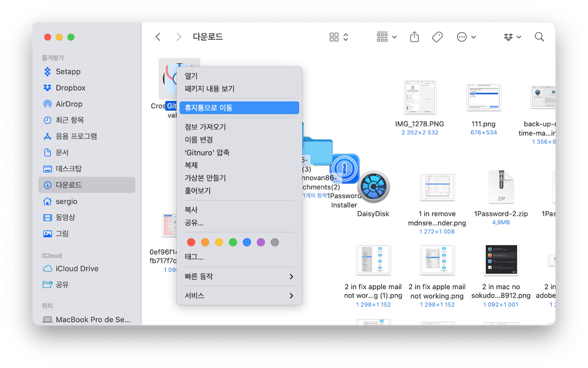
Task: Select the 1Password Installer icon
Action: pyautogui.click(x=344, y=170)
